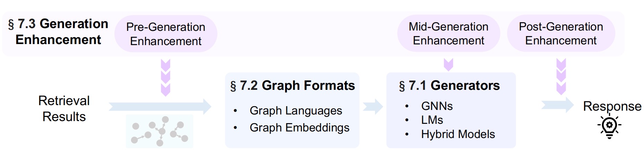
Task: Select the Graph Languages bullet item
Action: click(x=296, y=111)
